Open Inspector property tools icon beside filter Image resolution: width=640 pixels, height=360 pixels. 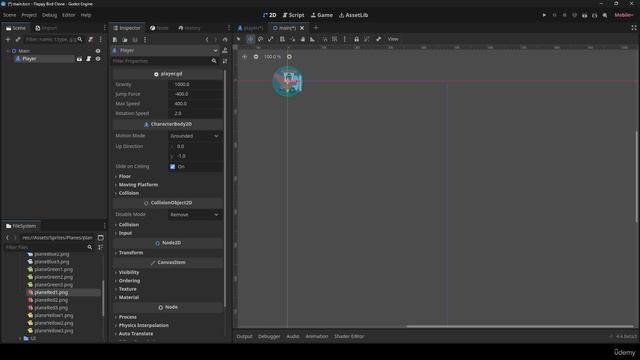coord(225,61)
